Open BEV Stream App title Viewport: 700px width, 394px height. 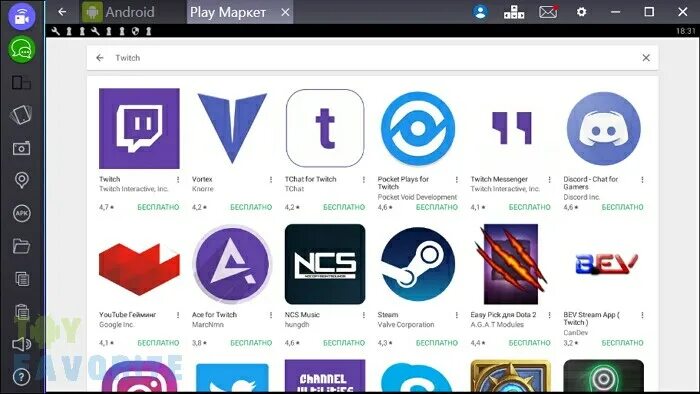592,318
